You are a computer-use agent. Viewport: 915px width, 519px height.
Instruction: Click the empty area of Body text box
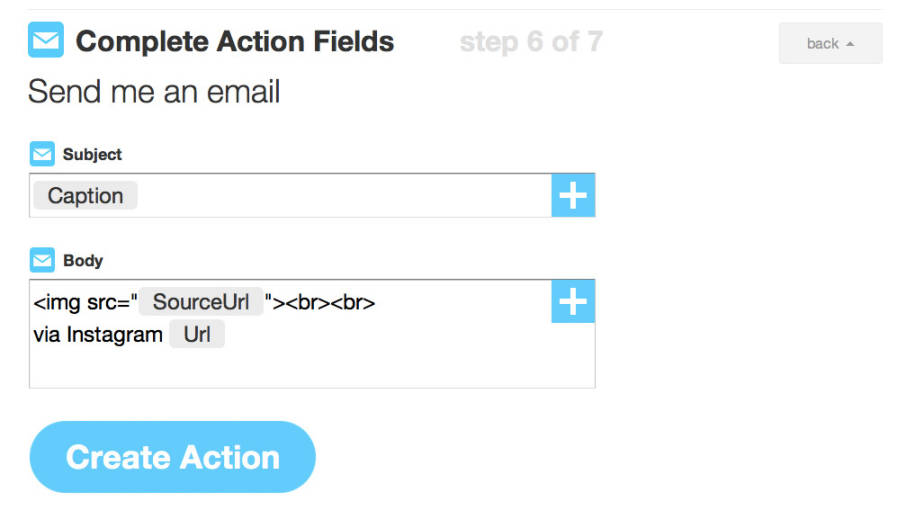[x=292, y=367]
